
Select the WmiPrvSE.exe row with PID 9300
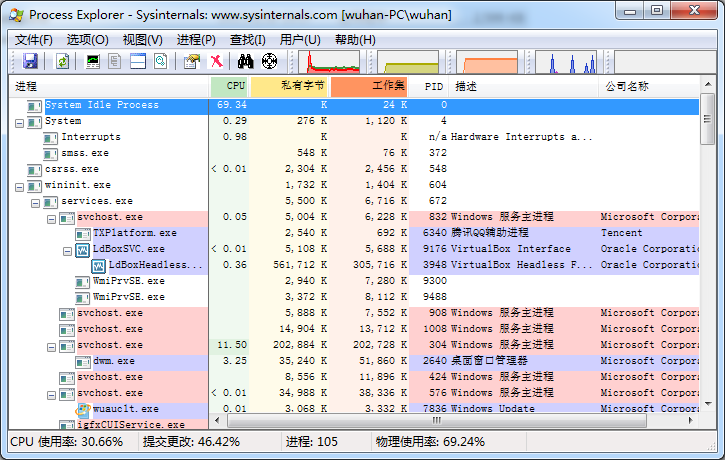coord(354,281)
